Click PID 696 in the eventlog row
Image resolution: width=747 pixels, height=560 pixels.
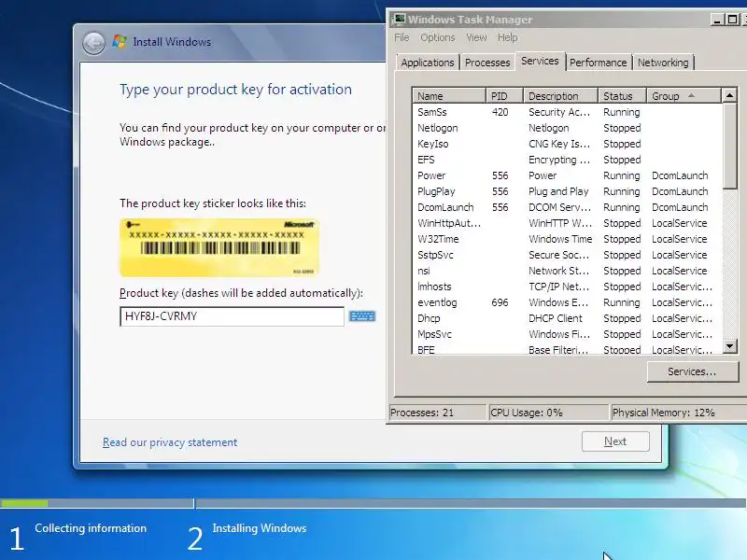[x=500, y=302]
